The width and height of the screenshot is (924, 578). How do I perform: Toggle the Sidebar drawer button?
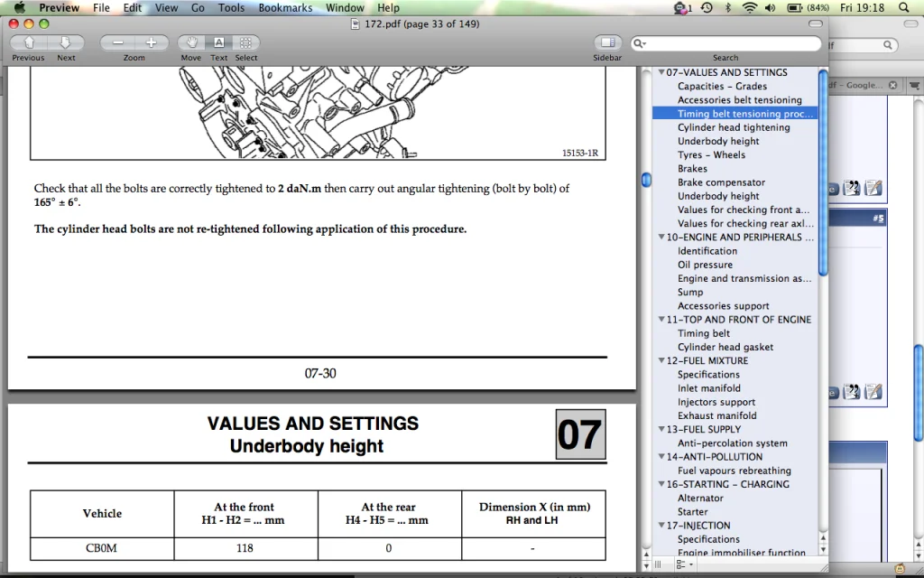(607, 42)
